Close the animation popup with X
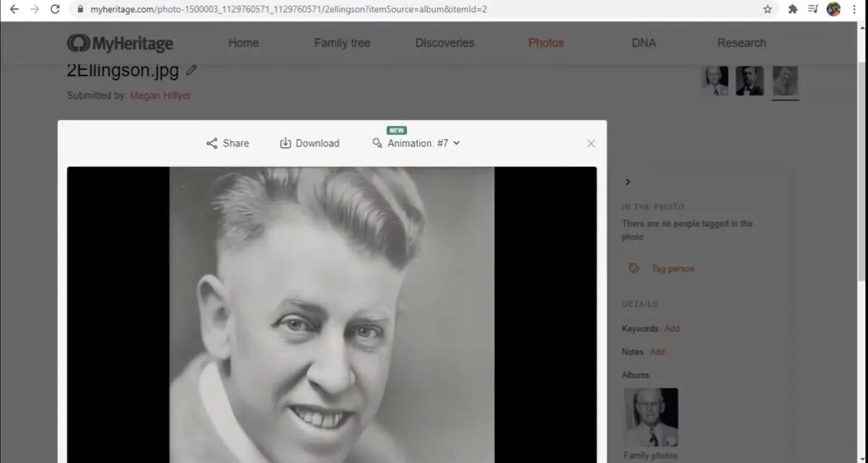The width and height of the screenshot is (868, 463). click(x=591, y=143)
